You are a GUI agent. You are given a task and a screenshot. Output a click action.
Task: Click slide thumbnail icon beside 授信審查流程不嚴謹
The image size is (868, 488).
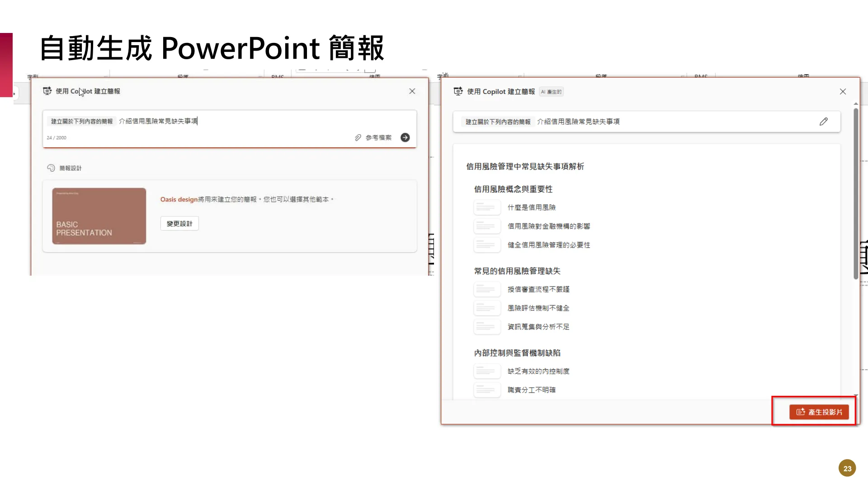[487, 289]
